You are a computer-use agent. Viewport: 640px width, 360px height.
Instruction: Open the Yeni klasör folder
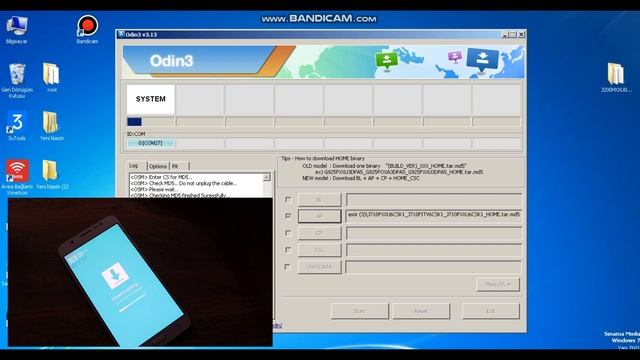[x=51, y=126]
